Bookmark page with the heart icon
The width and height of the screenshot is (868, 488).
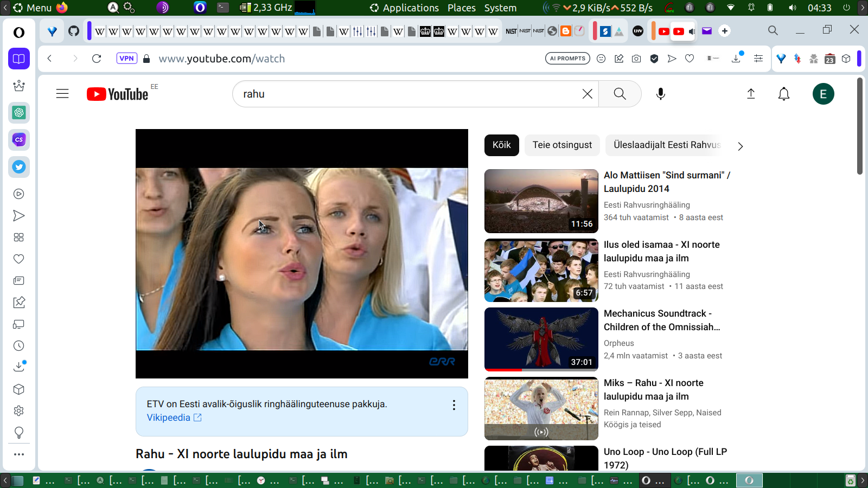[690, 59]
